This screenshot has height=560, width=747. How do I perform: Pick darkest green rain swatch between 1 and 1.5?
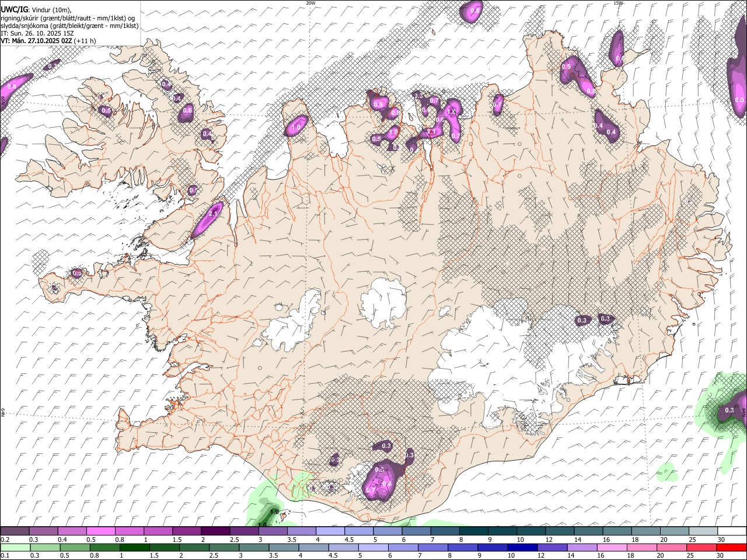pyautogui.click(x=134, y=547)
